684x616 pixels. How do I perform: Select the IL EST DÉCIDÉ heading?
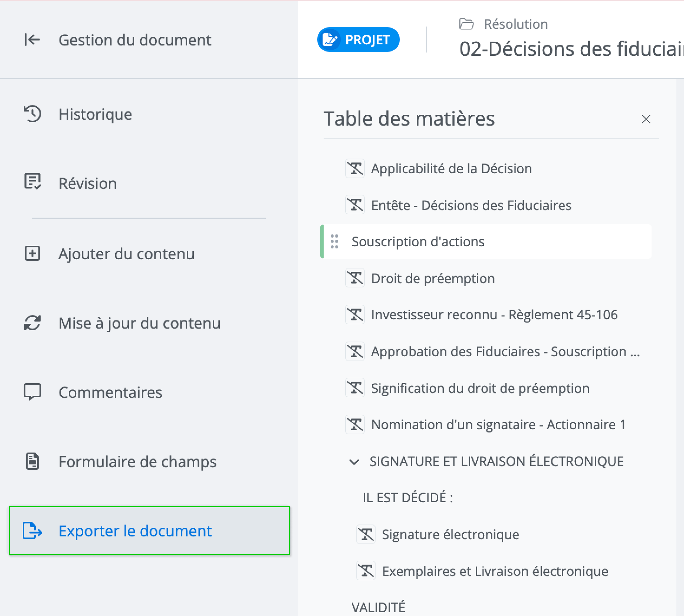[408, 498]
